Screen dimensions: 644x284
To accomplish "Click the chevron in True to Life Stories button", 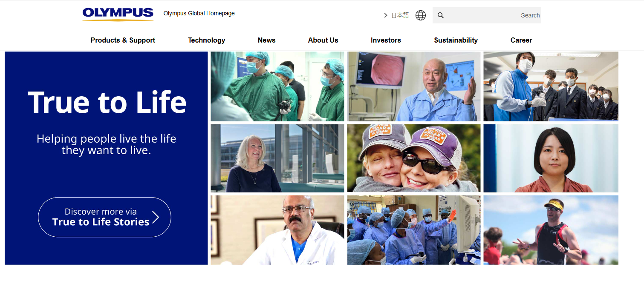I will (156, 218).
